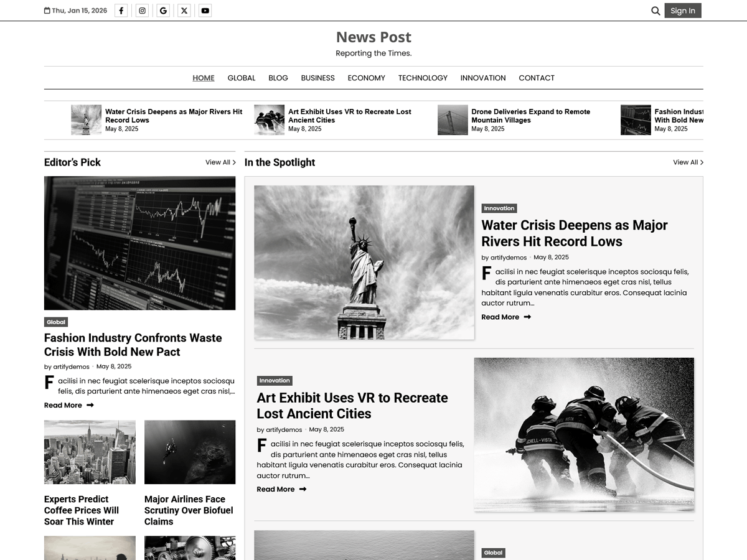This screenshot has height=560, width=747.
Task: Click the Statue of Liberty article thumbnail
Action: 364,263
